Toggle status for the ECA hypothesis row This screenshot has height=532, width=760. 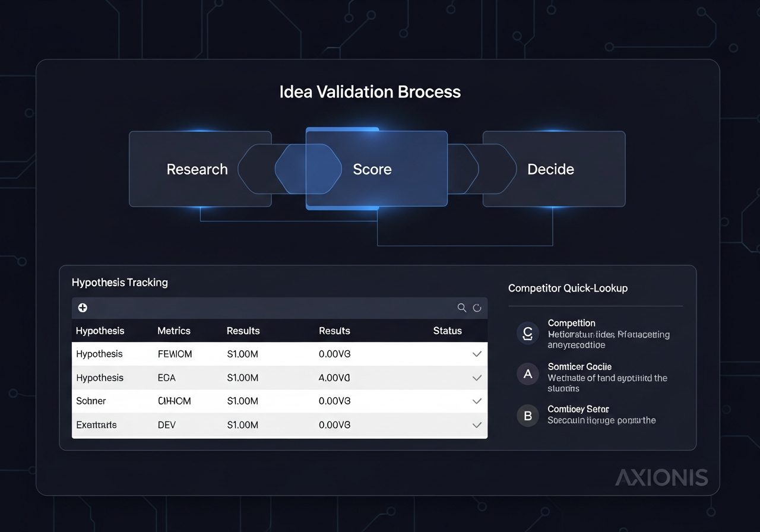click(477, 378)
